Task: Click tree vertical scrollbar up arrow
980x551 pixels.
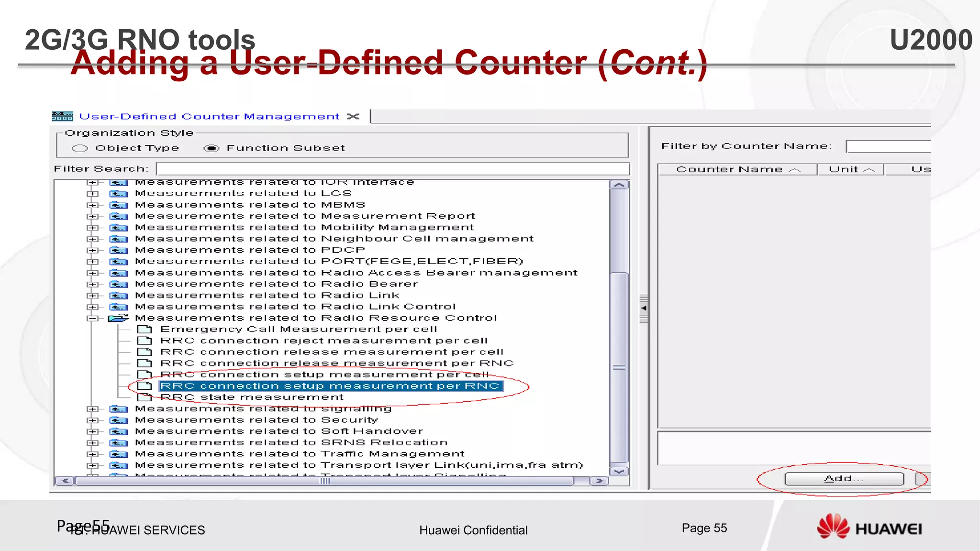Action: [x=619, y=186]
